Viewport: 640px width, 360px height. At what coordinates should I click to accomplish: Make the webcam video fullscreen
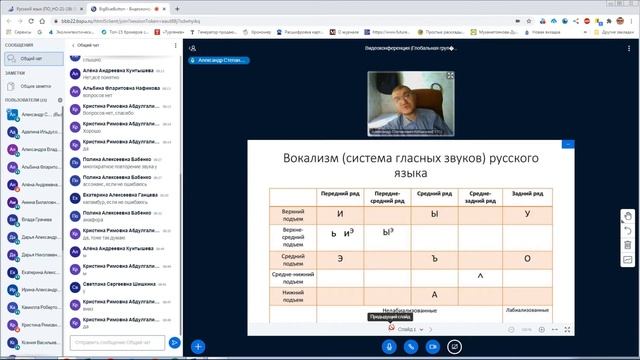[x=450, y=76]
